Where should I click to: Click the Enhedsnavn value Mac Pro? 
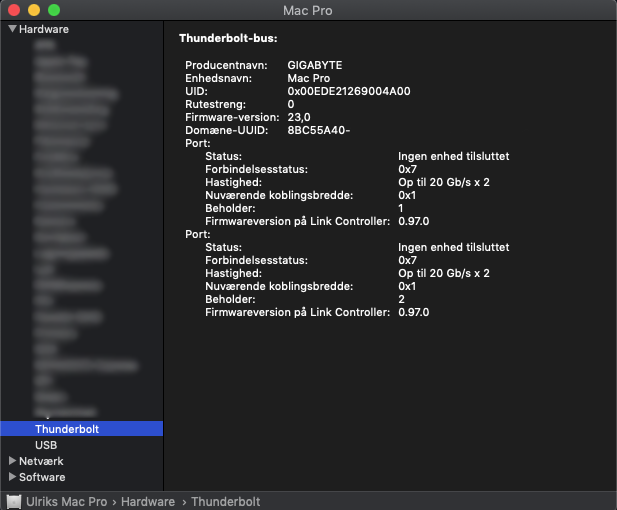[308, 78]
